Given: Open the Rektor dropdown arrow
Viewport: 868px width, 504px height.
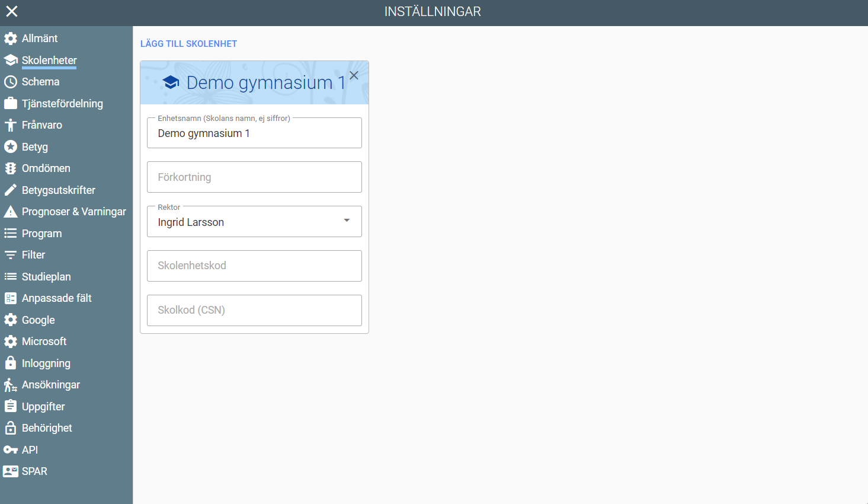Looking at the screenshot, I should coord(347,221).
